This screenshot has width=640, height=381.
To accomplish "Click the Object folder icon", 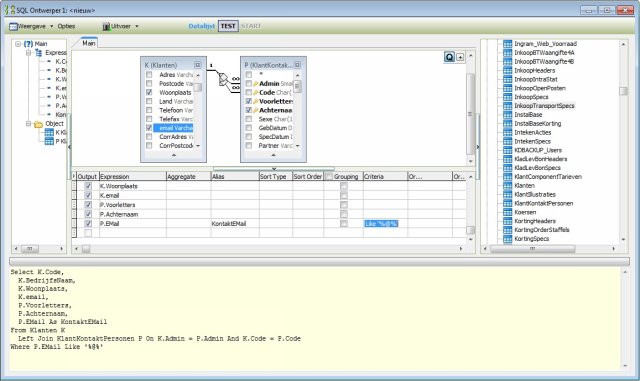I will click(x=38, y=124).
